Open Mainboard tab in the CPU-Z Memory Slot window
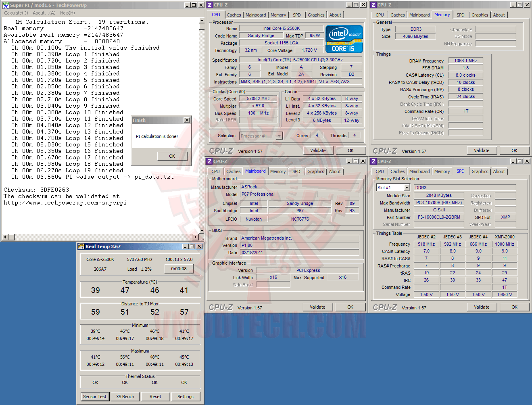This screenshot has height=405, width=532. coord(419,171)
